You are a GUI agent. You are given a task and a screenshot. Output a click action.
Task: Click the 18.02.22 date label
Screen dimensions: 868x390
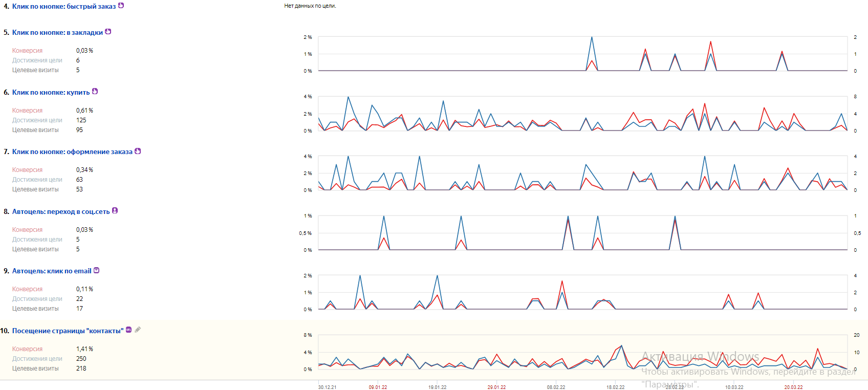click(x=615, y=387)
